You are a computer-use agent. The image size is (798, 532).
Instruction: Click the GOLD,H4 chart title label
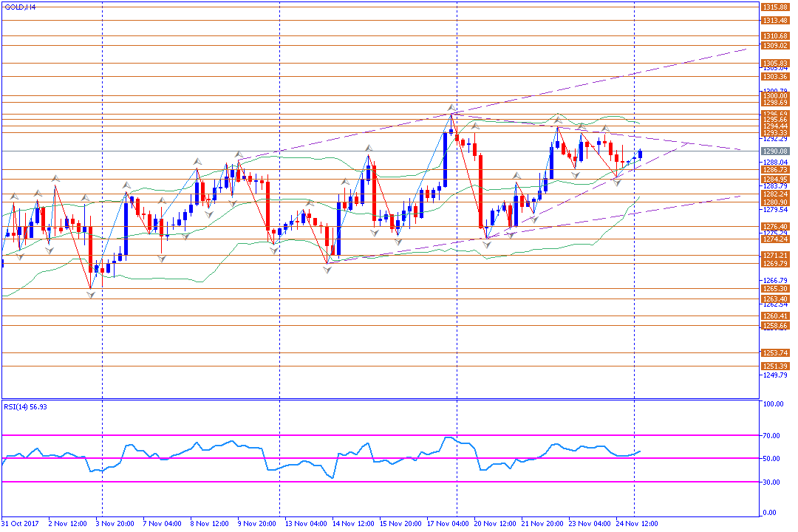[21, 7]
